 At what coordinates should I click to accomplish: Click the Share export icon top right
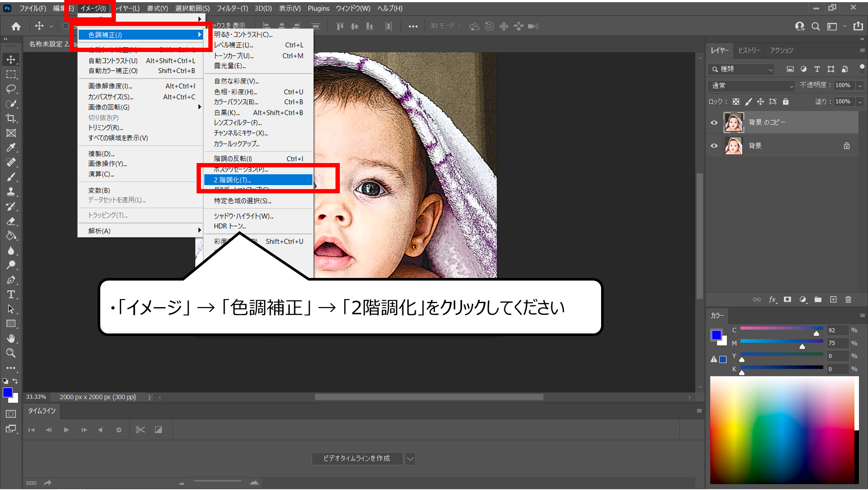pyautogui.click(x=858, y=26)
